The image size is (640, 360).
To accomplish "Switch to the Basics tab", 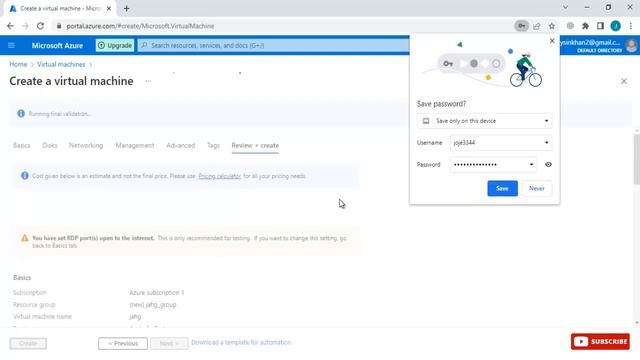I will 22,145.
